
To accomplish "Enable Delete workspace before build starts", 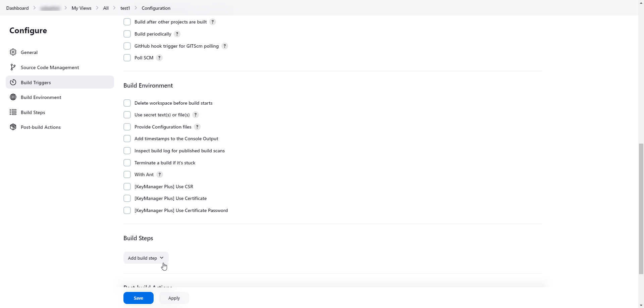I will point(127,103).
